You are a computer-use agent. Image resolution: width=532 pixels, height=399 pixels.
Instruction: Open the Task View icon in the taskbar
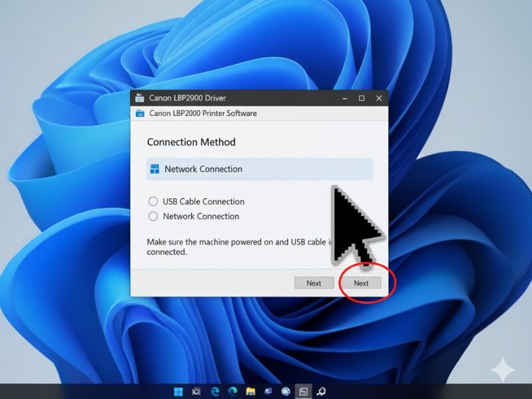[x=196, y=392]
